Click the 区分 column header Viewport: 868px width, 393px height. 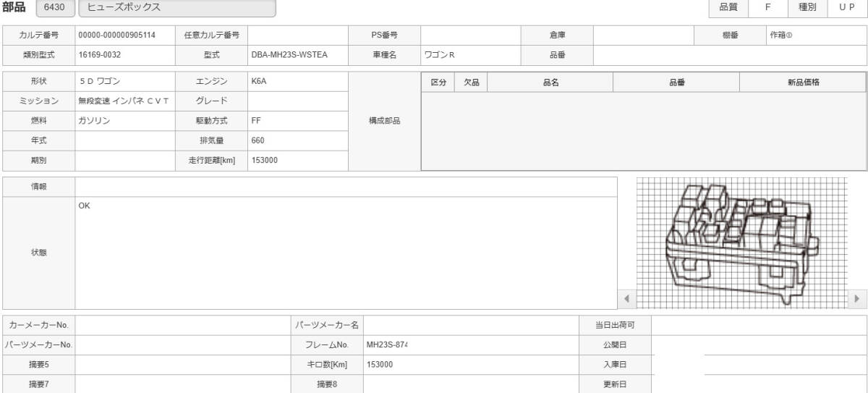pos(438,83)
